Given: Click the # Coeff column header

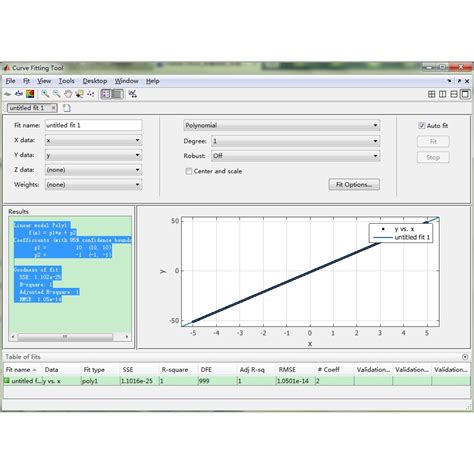Looking at the screenshot, I should [335, 370].
